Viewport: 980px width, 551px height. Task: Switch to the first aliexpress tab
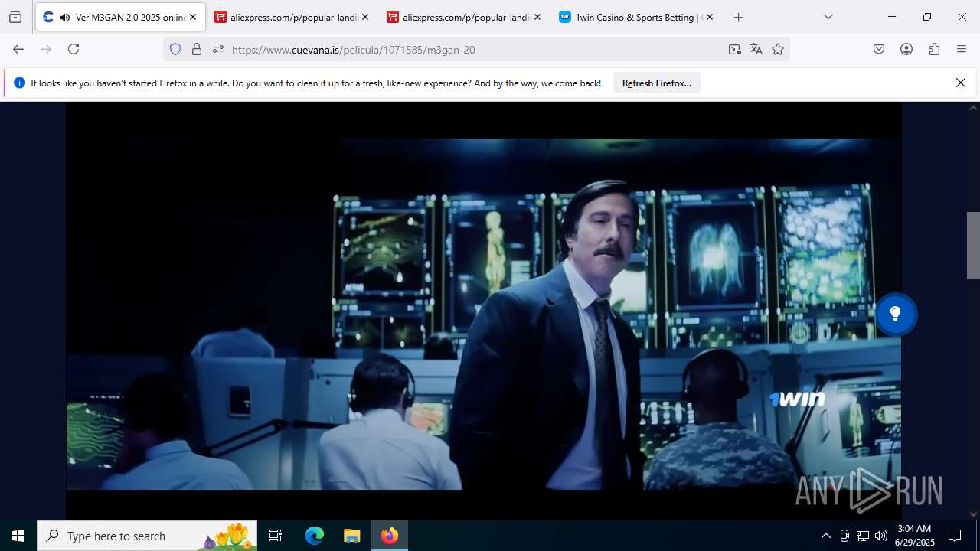coord(292,17)
